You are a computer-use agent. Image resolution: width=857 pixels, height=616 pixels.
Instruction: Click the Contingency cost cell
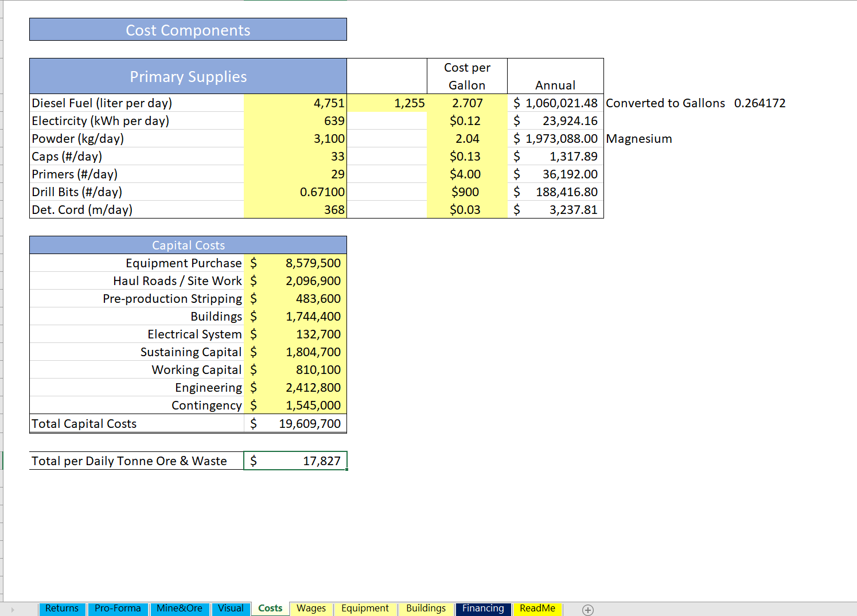pyautogui.click(x=295, y=405)
